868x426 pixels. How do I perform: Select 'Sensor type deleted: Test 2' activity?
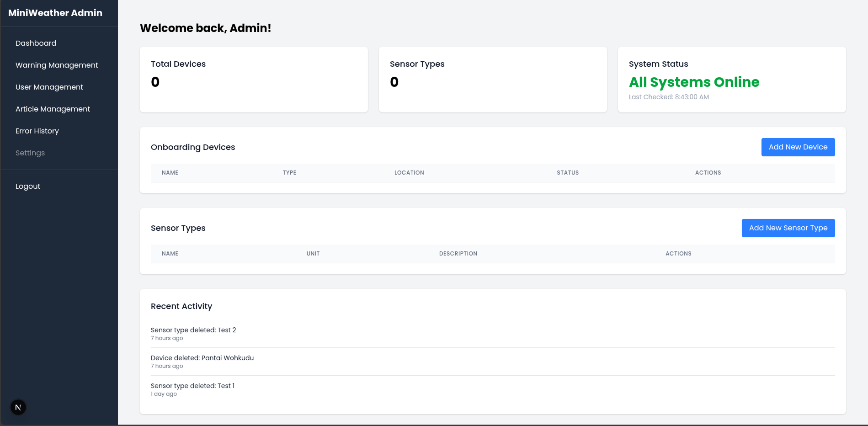193,330
